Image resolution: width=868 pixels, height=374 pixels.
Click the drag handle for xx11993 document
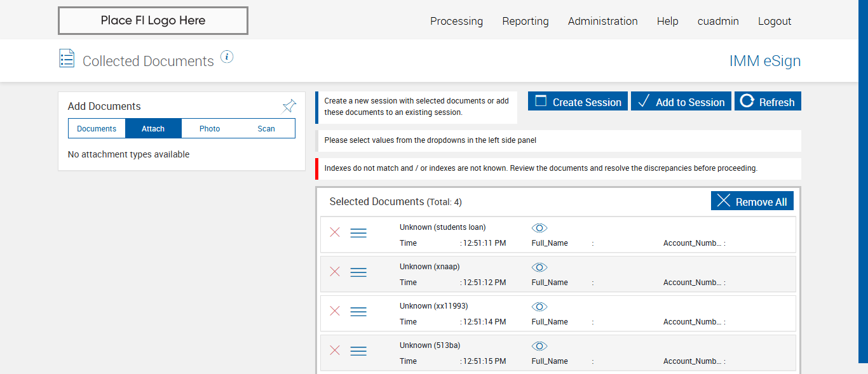(358, 311)
